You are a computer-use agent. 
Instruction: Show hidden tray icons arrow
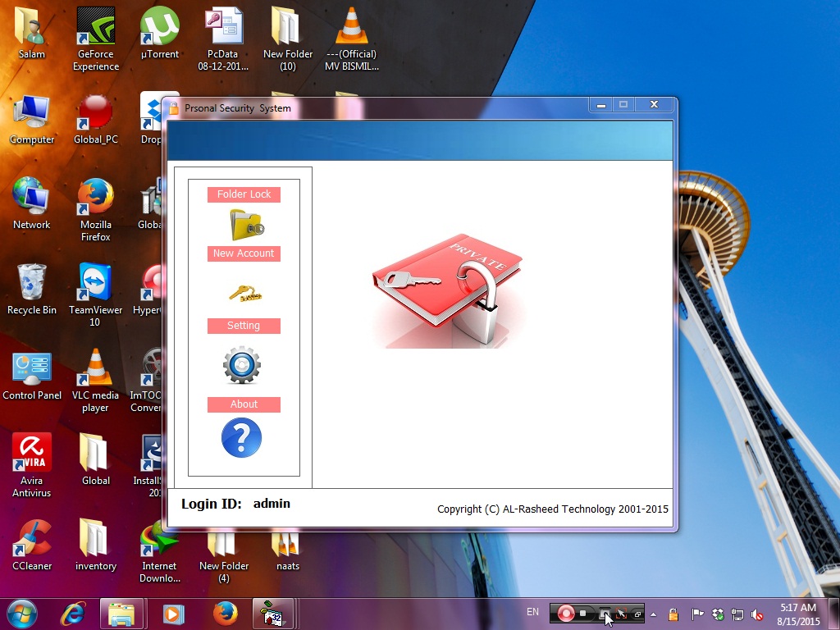(x=654, y=614)
